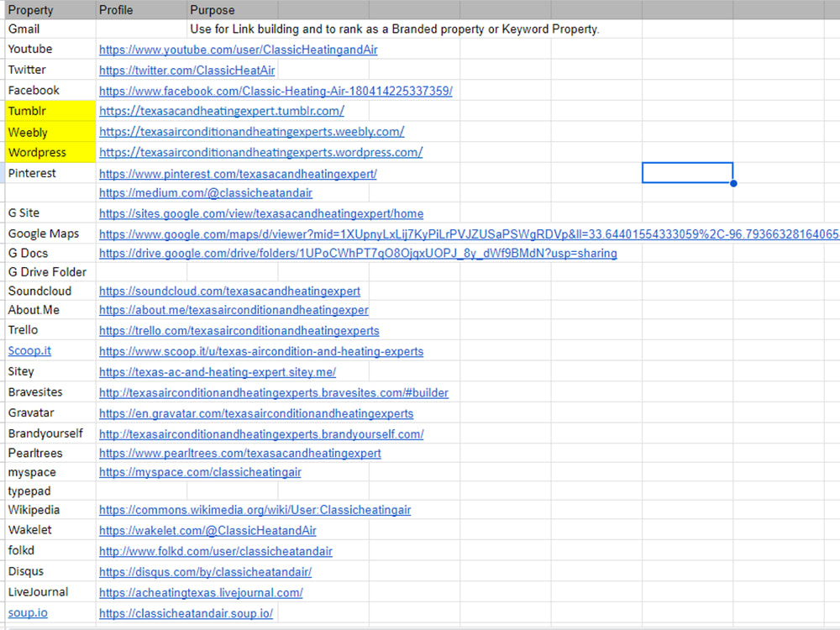Open the Wikimedia commons user link

click(255, 510)
